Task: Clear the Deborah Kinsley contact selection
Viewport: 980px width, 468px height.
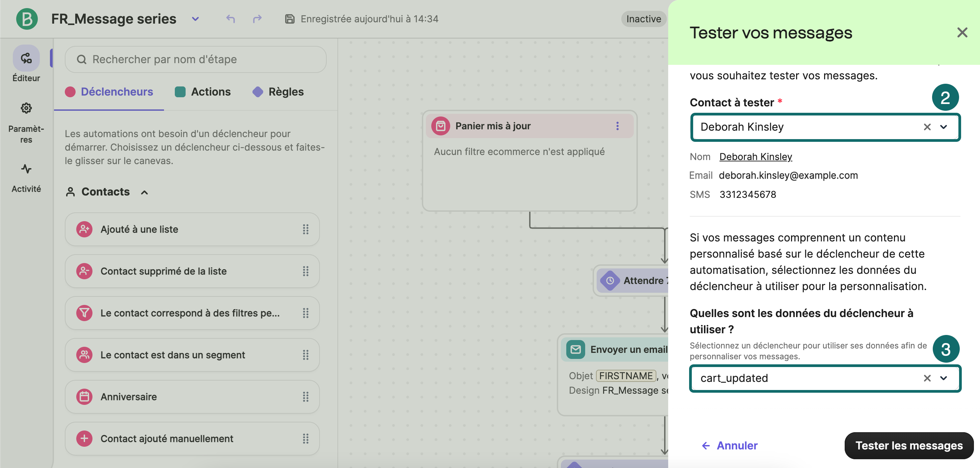Action: coord(927,127)
